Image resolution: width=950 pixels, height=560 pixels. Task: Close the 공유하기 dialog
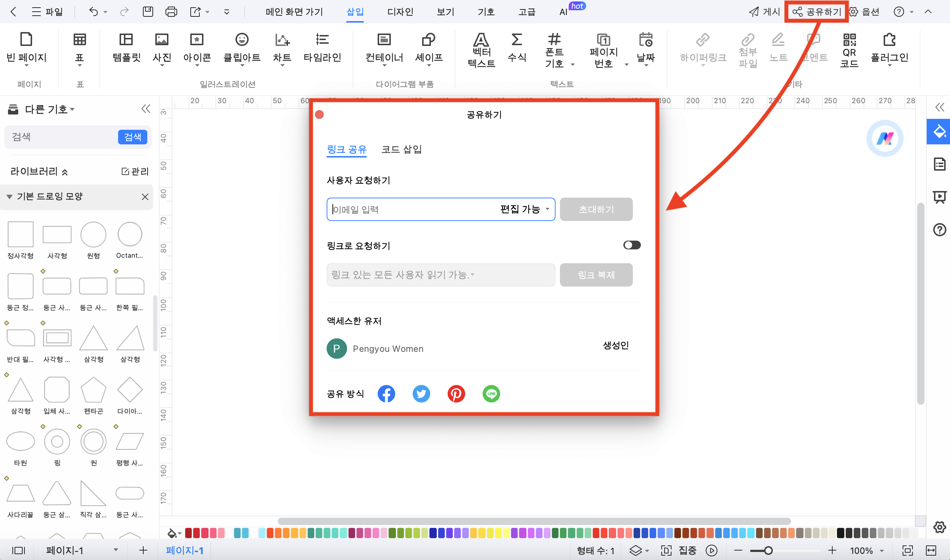(x=319, y=115)
